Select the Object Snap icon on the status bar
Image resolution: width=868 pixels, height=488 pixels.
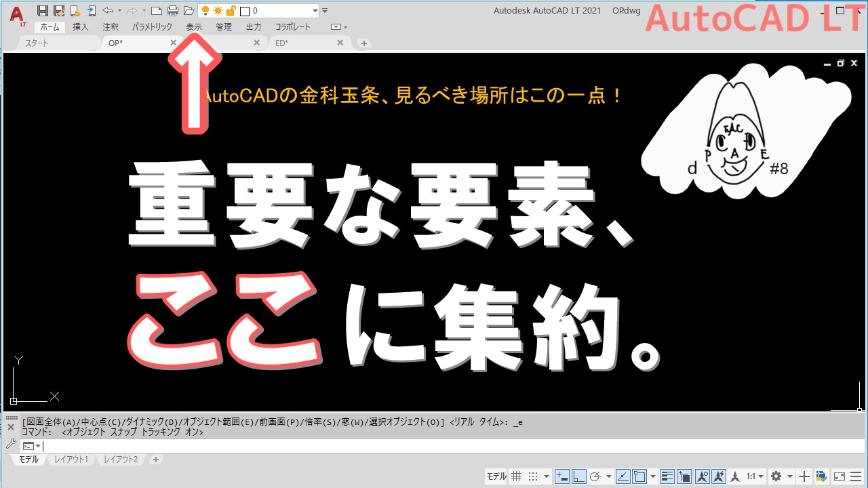(x=639, y=476)
